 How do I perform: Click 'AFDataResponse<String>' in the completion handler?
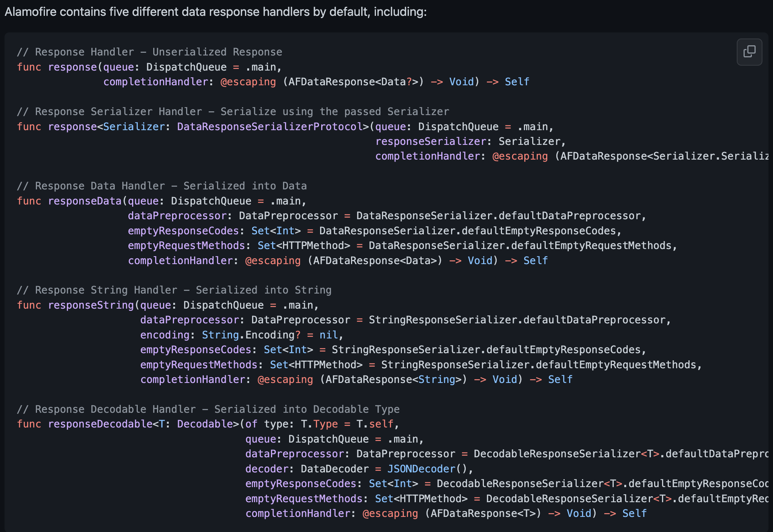[394, 380]
